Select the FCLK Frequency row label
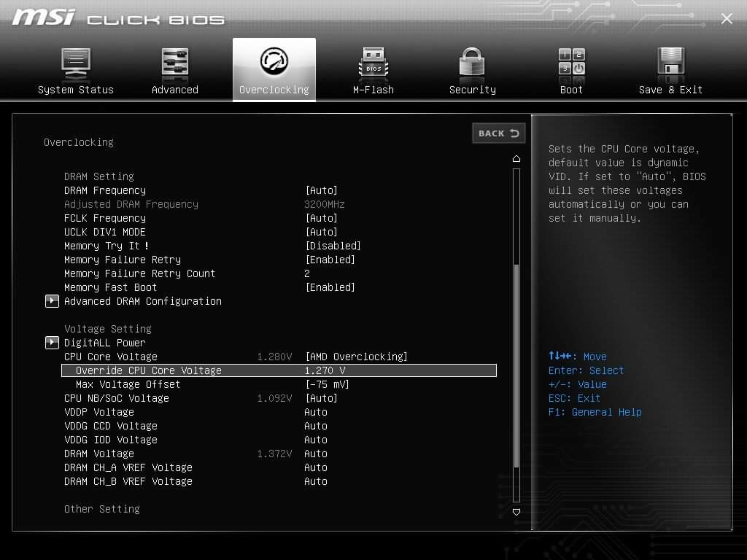 point(105,218)
